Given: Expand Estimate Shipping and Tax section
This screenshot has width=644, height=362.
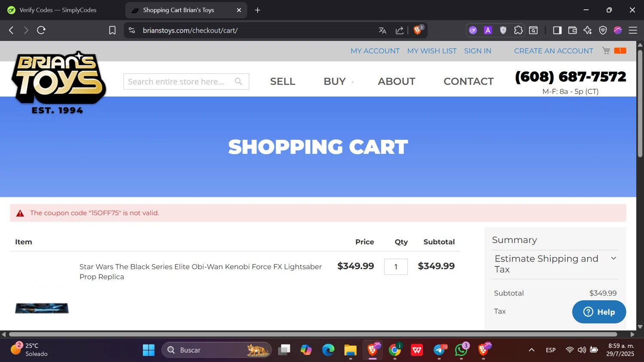Looking at the screenshot, I should coord(555,264).
